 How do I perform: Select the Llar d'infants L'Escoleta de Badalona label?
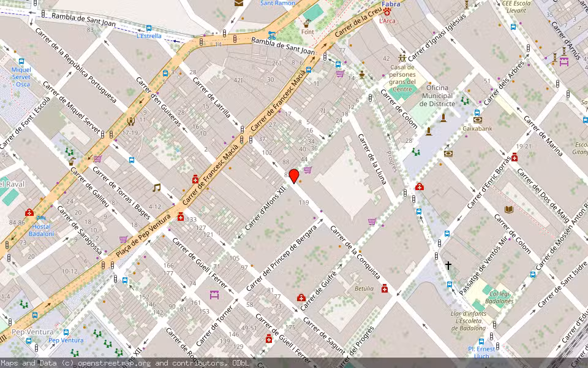469,321
